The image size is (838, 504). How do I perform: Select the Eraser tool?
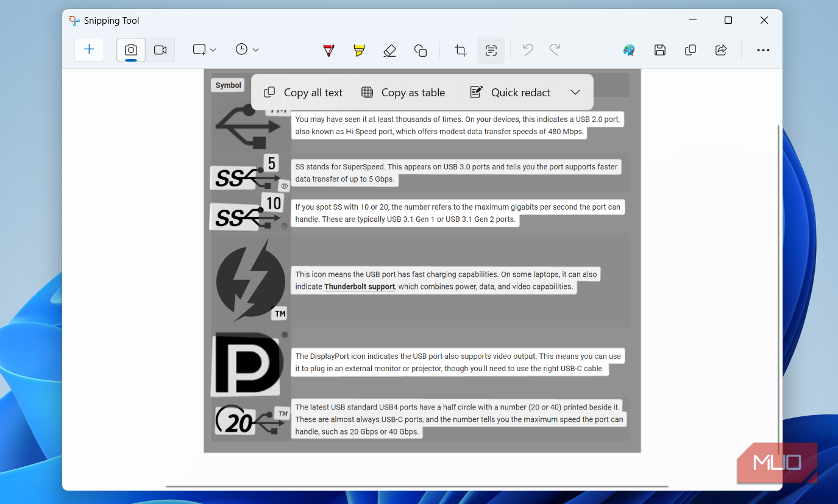tap(390, 51)
